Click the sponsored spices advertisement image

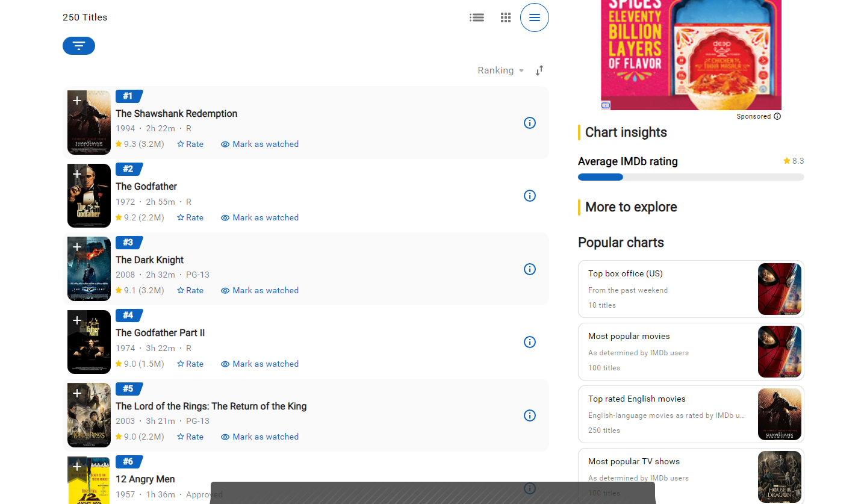click(x=691, y=55)
